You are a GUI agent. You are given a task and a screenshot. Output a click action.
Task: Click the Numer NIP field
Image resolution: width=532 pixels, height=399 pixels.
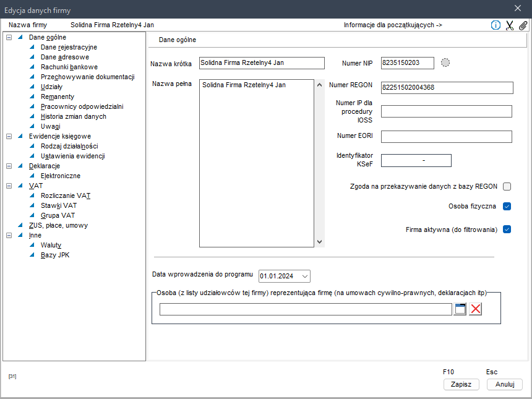[407, 63]
